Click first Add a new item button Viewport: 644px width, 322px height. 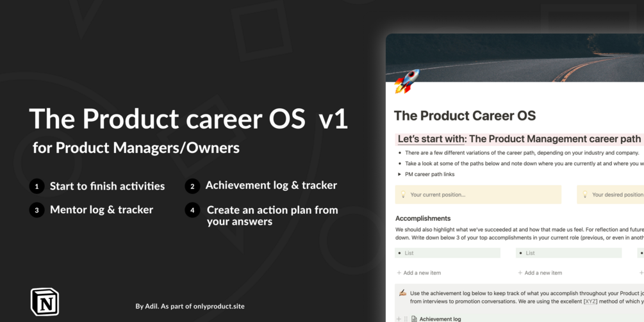(418, 273)
